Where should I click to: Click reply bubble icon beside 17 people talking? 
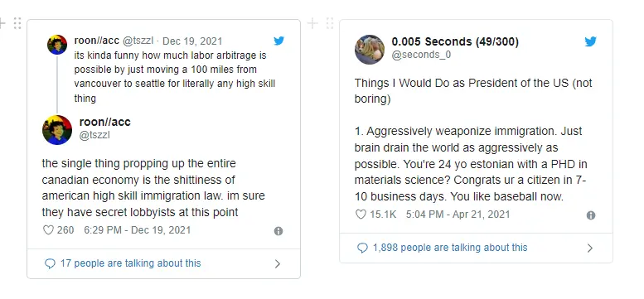50,263
